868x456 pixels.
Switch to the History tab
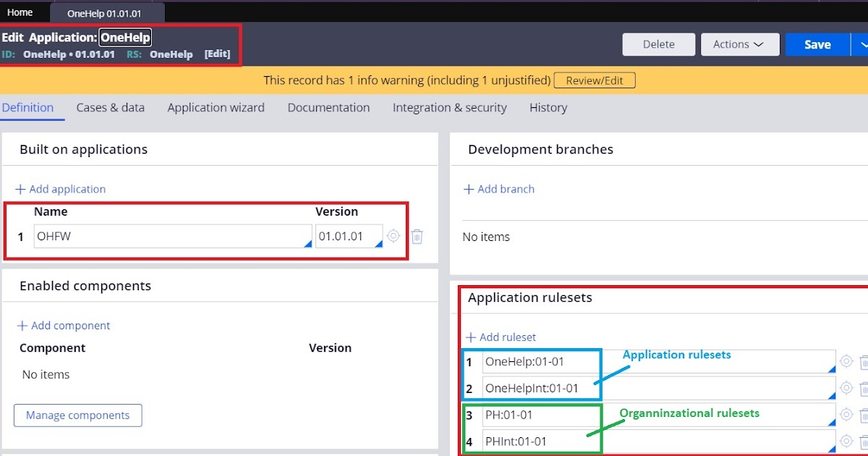(548, 107)
